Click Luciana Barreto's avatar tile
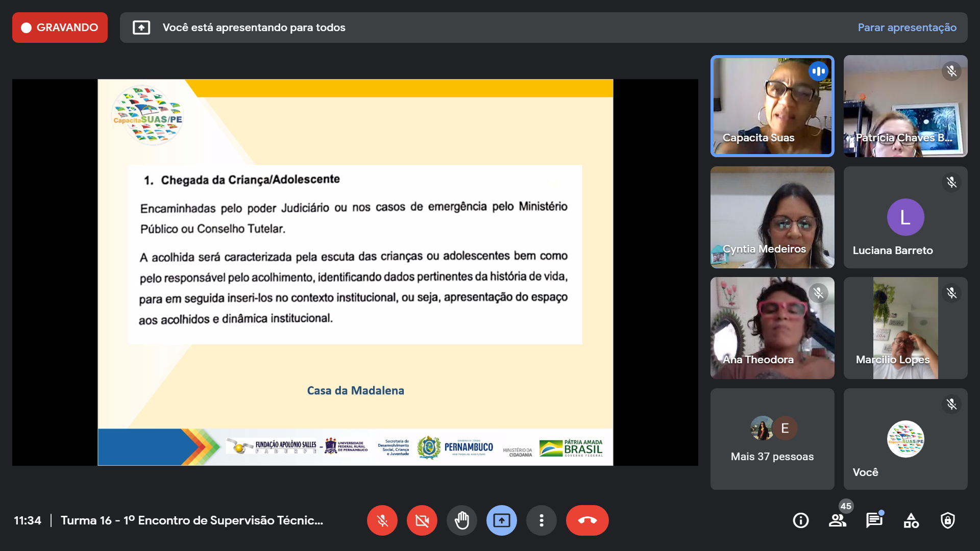 point(905,217)
